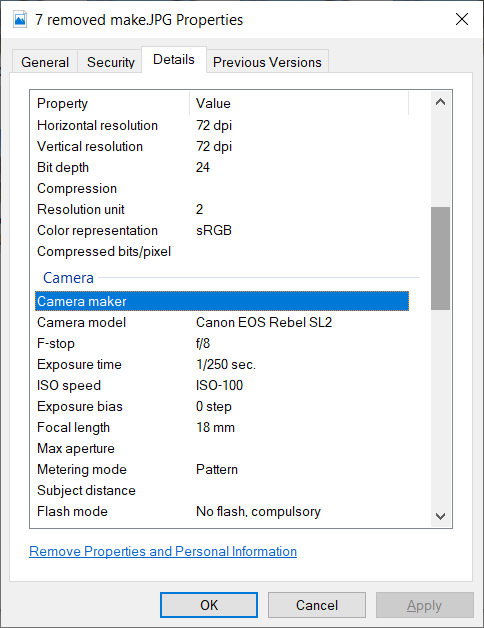Click the vertical scrollbar thumb
Screen dimensions: 484x628
pyautogui.click(x=440, y=258)
